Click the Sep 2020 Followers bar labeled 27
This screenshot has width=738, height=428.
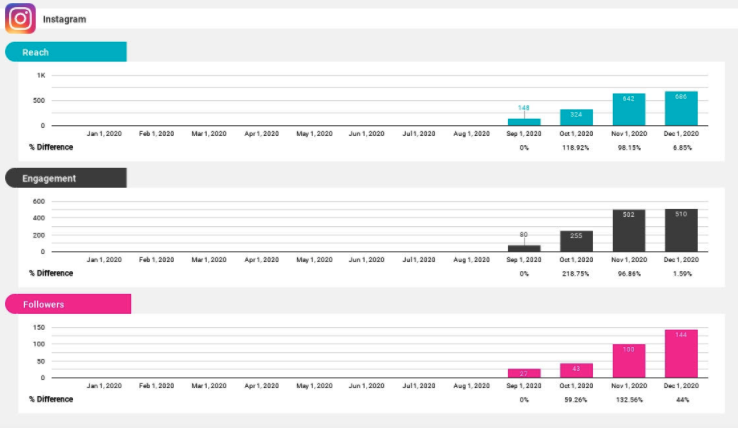(524, 373)
